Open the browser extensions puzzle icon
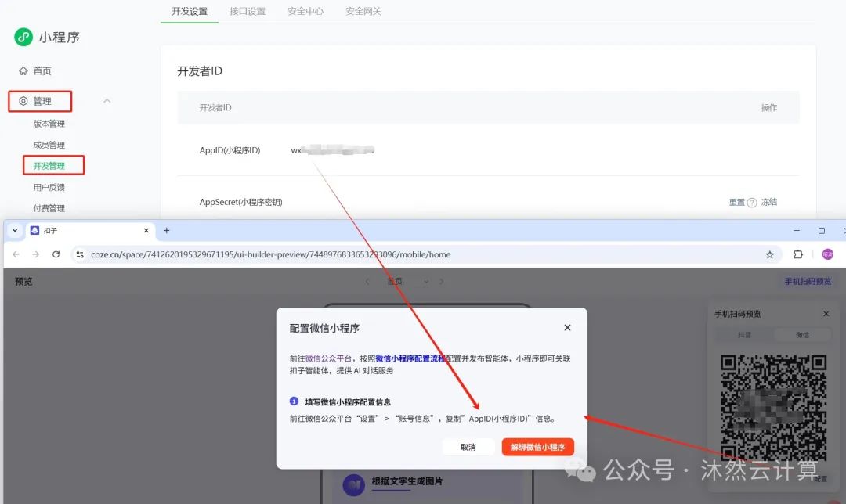This screenshot has height=504, width=846. click(x=798, y=254)
